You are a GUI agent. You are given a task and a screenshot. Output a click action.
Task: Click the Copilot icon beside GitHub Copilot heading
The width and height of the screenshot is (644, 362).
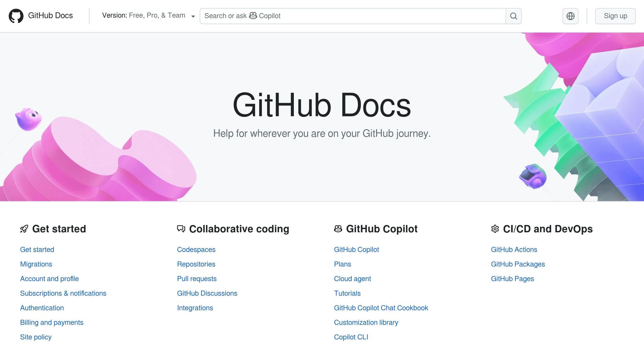(x=338, y=228)
